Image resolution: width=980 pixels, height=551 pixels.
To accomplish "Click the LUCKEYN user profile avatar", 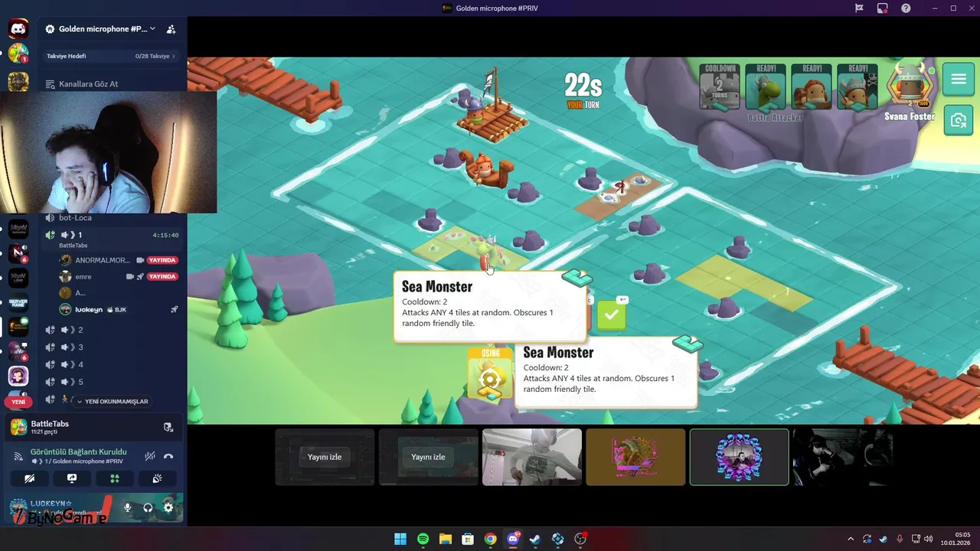I will click(18, 507).
